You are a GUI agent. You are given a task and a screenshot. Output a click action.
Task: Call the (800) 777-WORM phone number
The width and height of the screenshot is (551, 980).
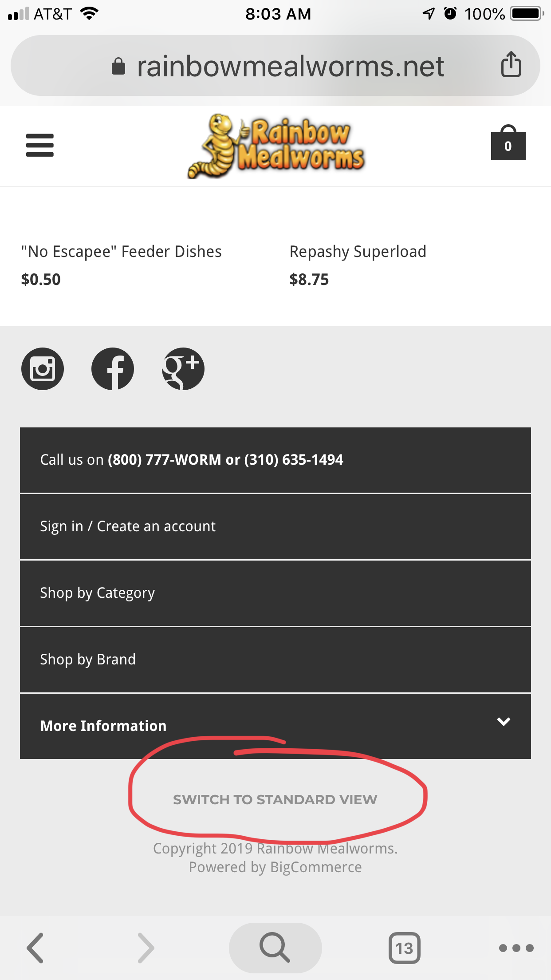pyautogui.click(x=164, y=460)
